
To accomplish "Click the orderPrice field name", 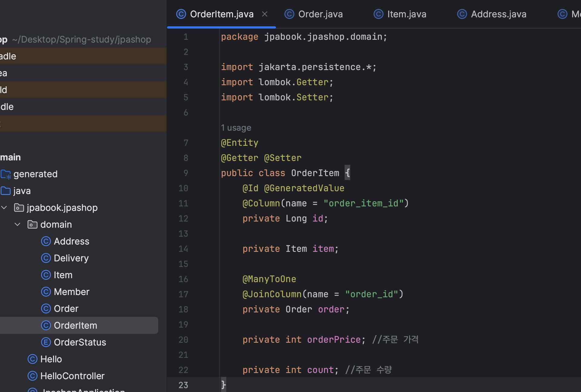I will click(334, 339).
